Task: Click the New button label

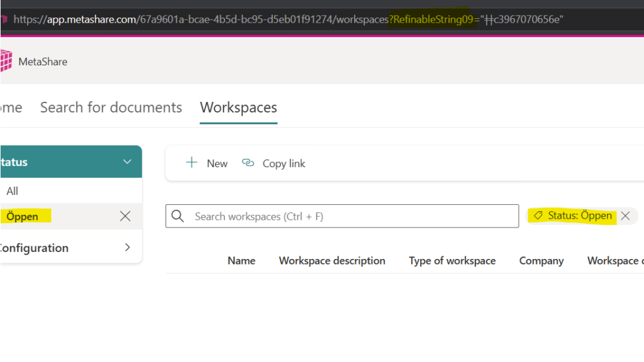Action: tap(217, 163)
